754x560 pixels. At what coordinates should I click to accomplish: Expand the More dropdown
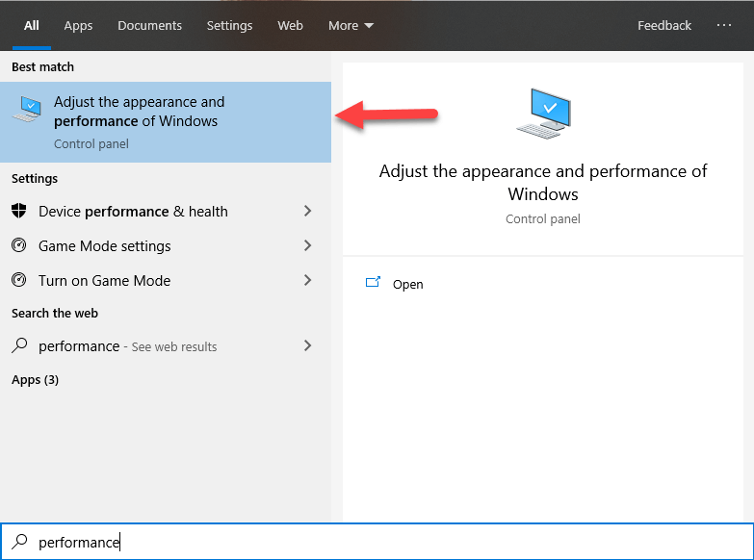pos(351,25)
